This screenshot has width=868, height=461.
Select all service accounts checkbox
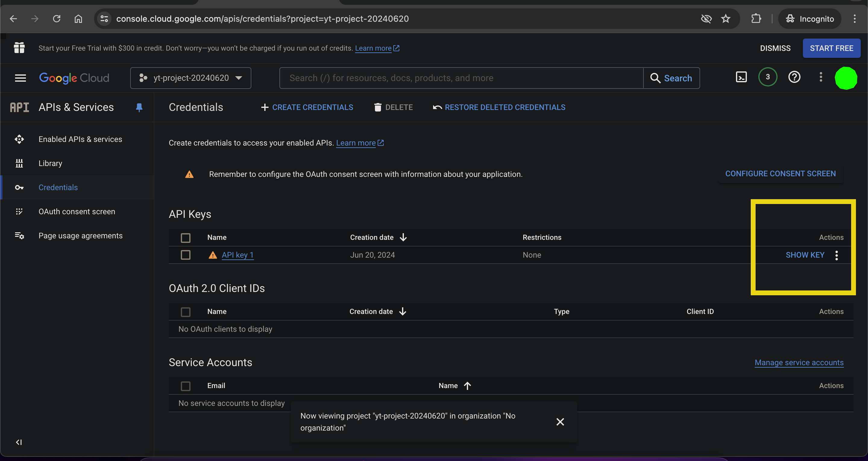pos(186,386)
